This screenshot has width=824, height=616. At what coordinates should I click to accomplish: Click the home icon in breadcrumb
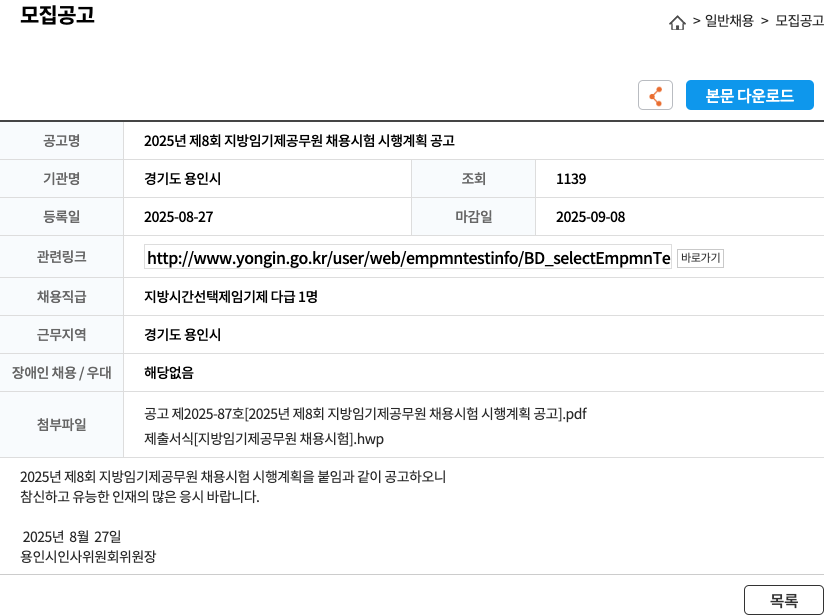click(x=677, y=23)
